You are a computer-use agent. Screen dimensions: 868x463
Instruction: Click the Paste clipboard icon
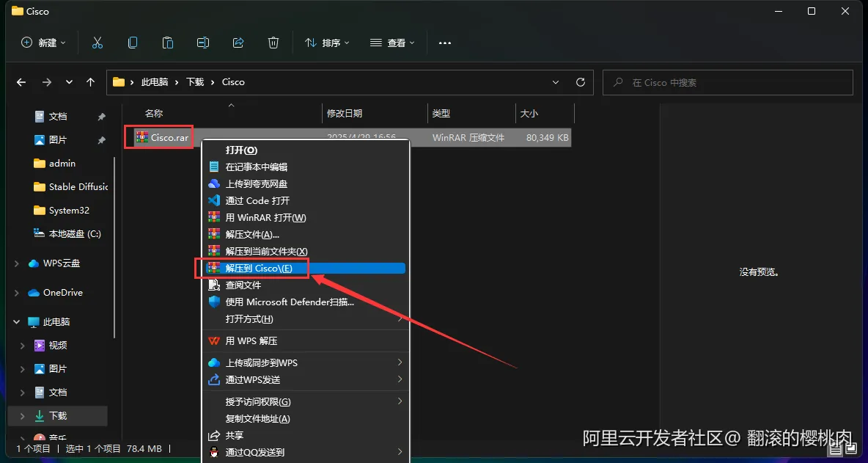168,43
